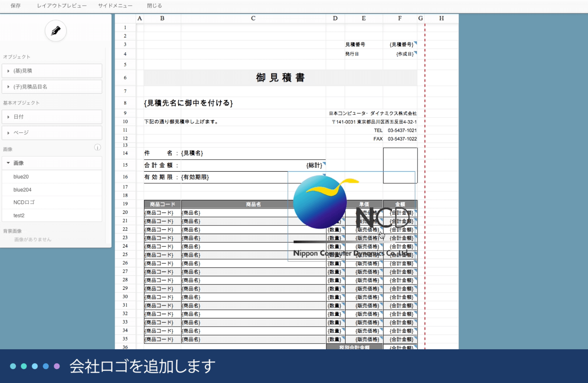Viewport: 588px width, 383px height.
Task: Click {商品名} cell in row 33
Action: 254,322
